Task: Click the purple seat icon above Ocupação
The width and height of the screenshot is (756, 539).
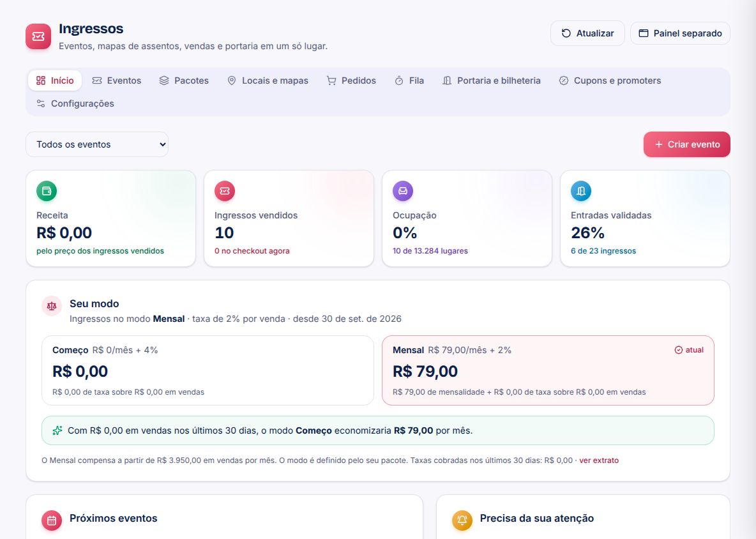Action: pos(403,191)
